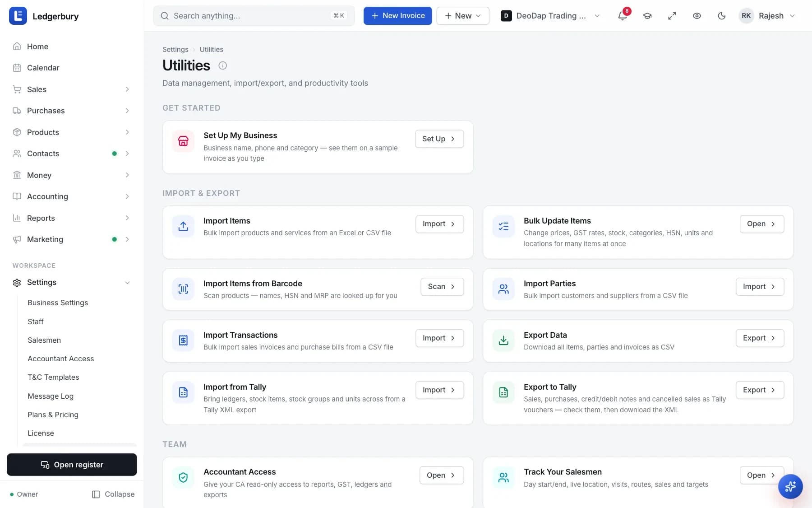812x508 pixels.
Task: Click Open register button
Action: [72, 465]
